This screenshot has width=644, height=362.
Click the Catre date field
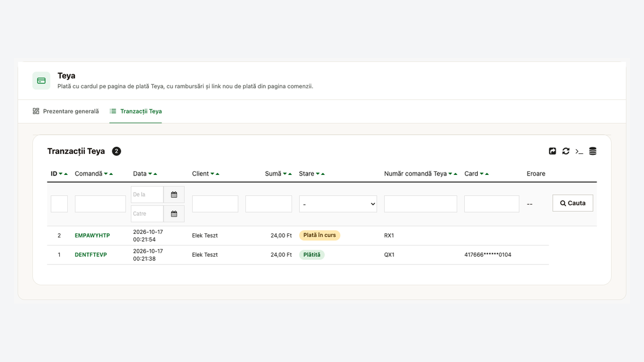[x=147, y=214]
